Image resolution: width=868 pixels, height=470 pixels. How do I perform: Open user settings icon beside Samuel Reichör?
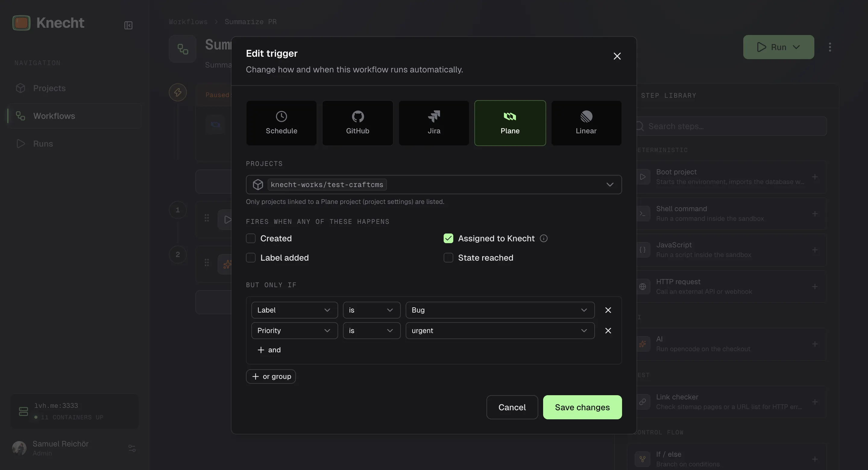[x=132, y=448]
